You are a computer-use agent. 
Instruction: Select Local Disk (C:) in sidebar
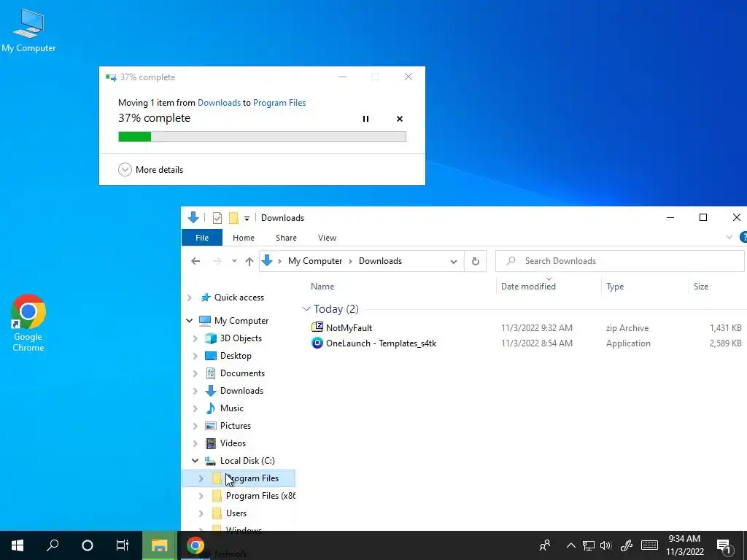click(247, 461)
